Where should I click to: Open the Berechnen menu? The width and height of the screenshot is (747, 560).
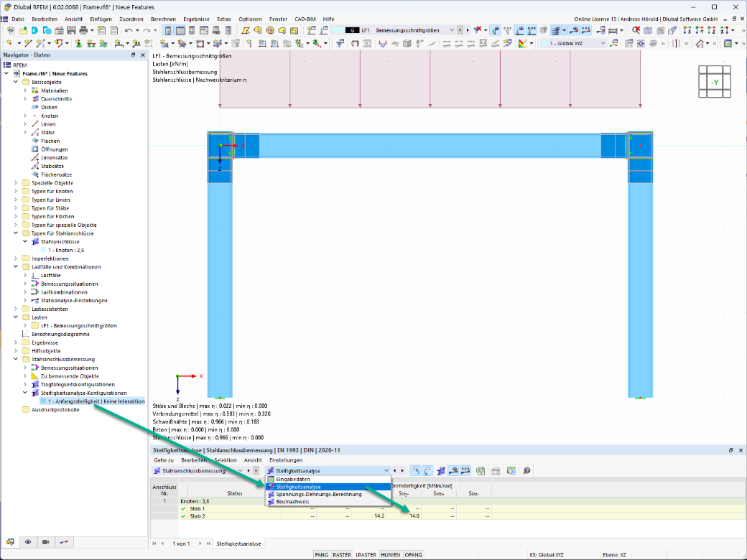164,19
